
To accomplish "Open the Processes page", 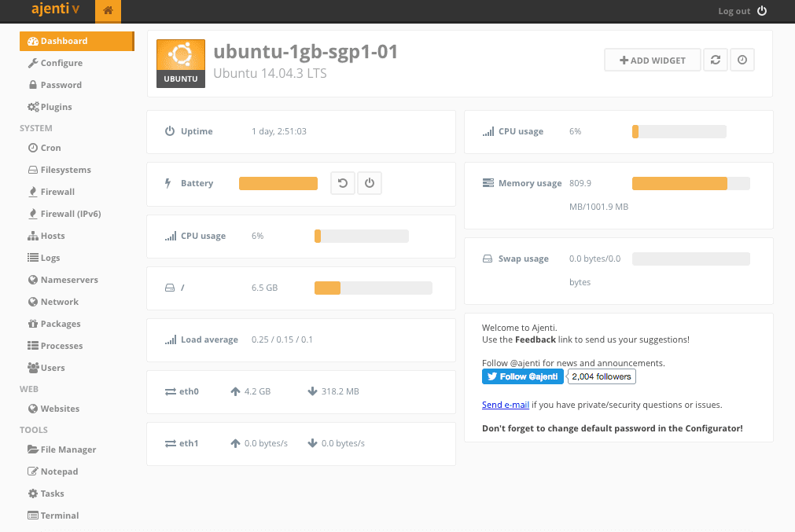I will [61, 346].
